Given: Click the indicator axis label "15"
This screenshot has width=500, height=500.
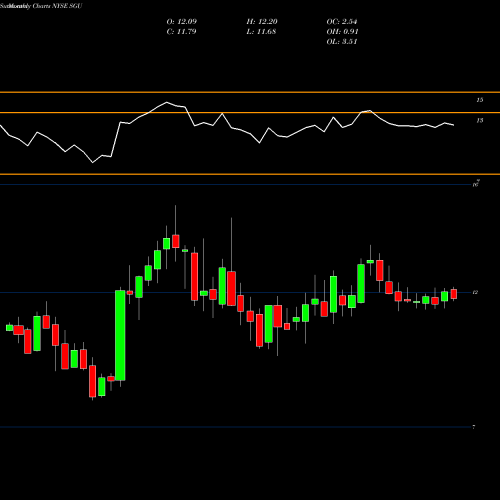Looking at the screenshot, I should (479, 100).
